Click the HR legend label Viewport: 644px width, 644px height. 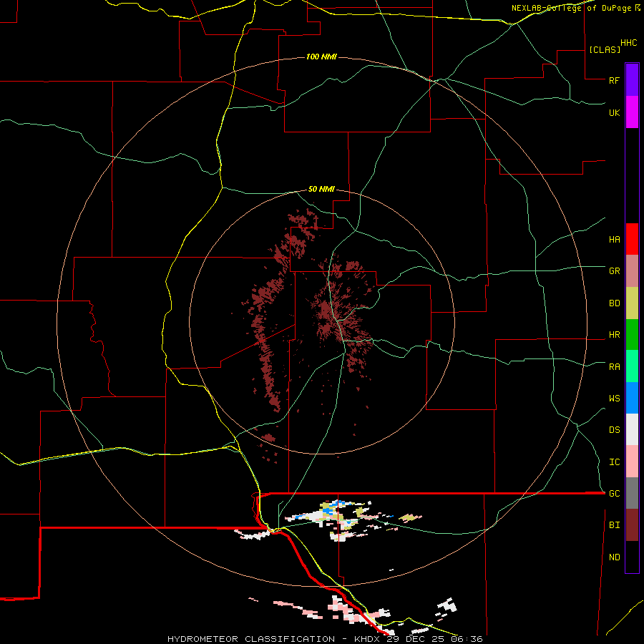click(x=614, y=335)
